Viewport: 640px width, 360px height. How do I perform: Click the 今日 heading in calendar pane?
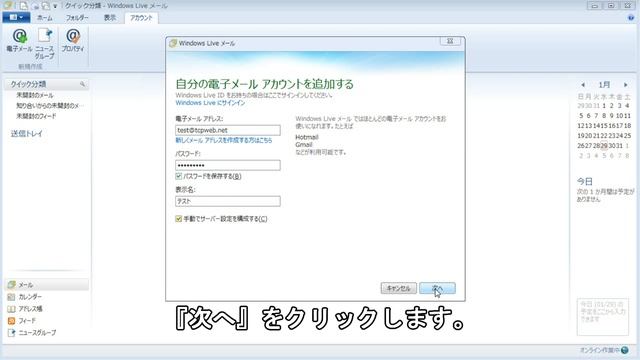[584, 181]
